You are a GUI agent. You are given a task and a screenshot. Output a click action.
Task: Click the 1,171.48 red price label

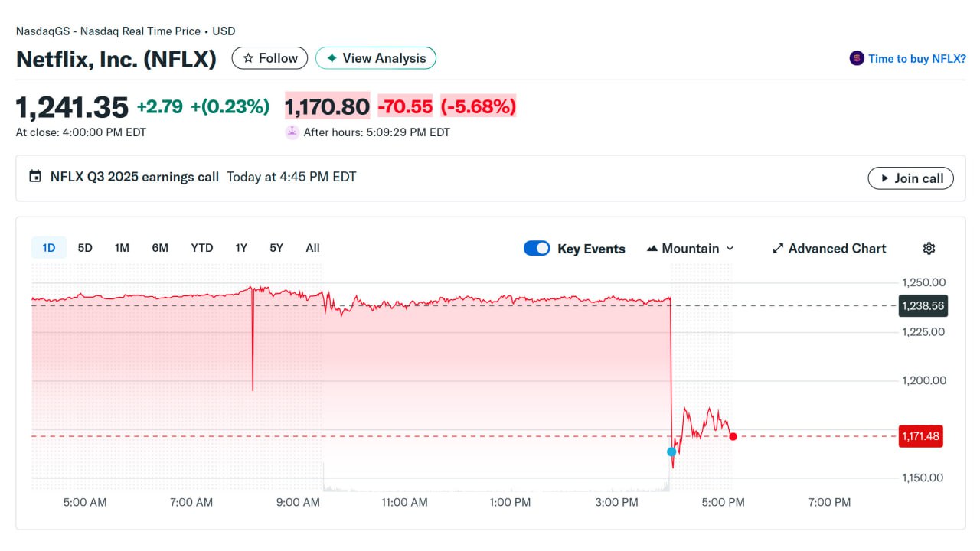click(921, 436)
